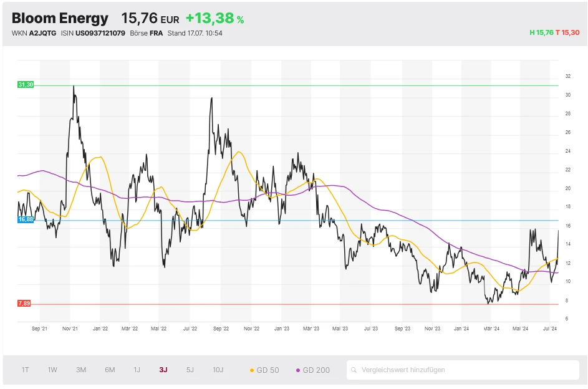Show the 6M chart period
The image size is (588, 389).
tap(110, 370)
